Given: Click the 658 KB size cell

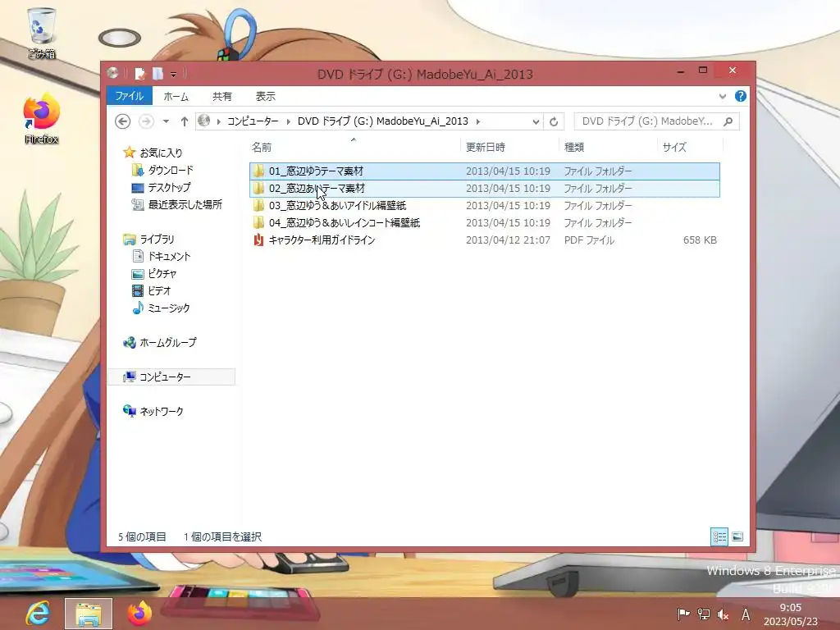Looking at the screenshot, I should pyautogui.click(x=700, y=240).
